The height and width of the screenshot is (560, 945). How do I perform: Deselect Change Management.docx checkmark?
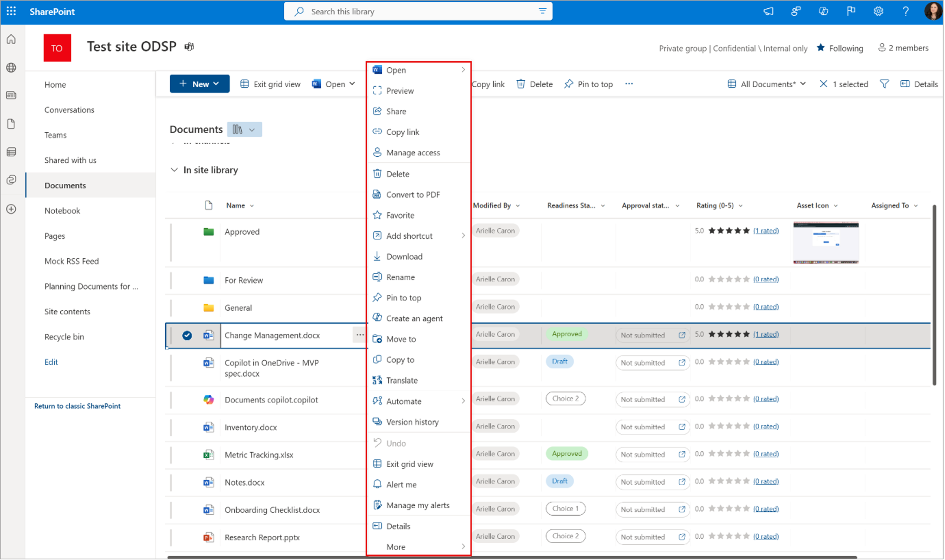[x=187, y=335]
